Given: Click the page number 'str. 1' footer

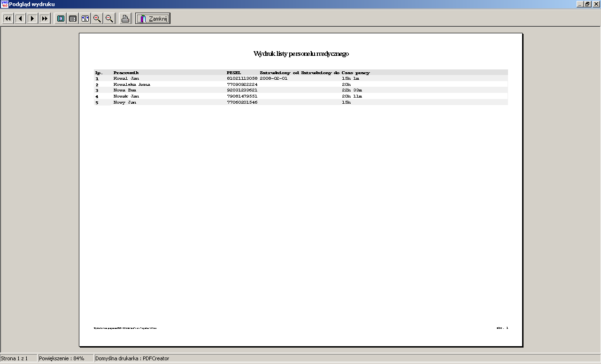Looking at the screenshot, I should click(502, 328).
